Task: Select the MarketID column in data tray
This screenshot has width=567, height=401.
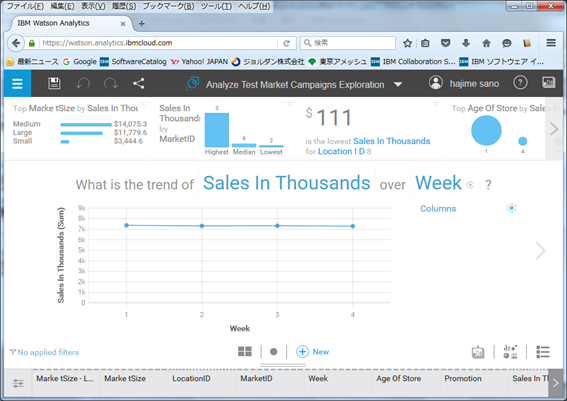Action: click(x=270, y=383)
